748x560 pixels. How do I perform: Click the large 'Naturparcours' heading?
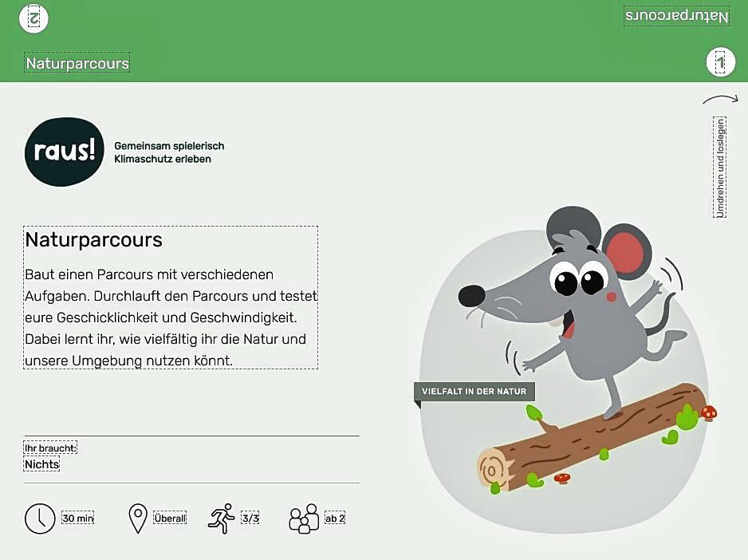click(x=94, y=239)
